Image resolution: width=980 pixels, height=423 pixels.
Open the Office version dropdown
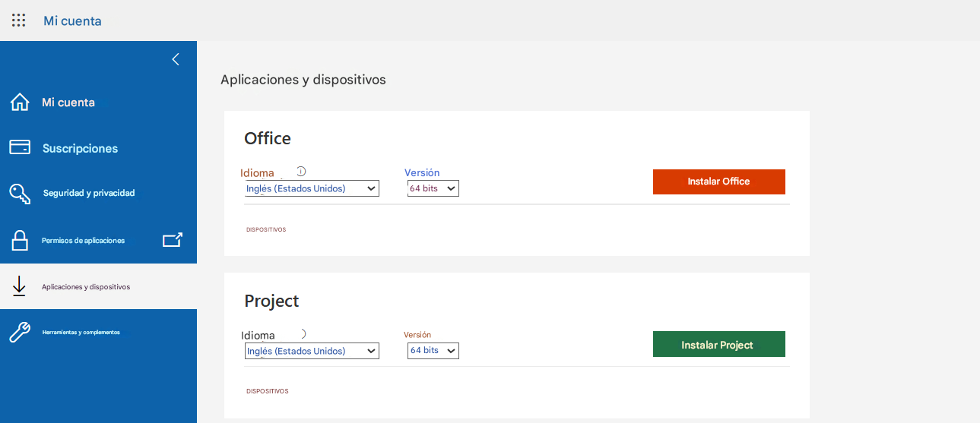pos(433,188)
